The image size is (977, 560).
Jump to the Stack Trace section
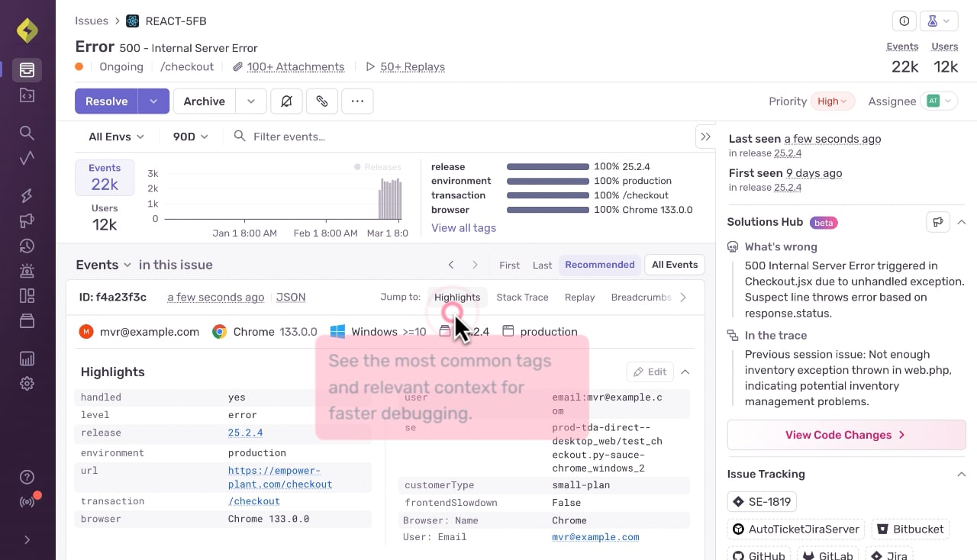click(522, 298)
